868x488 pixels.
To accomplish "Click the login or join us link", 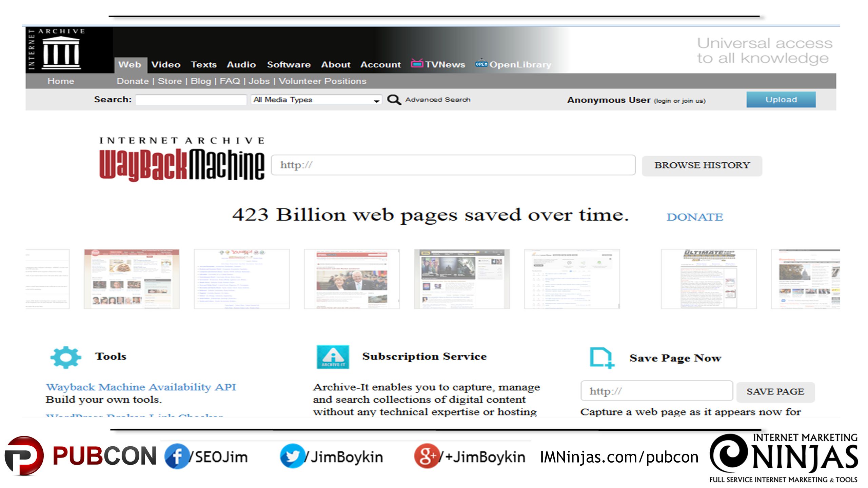I will pyautogui.click(x=679, y=101).
